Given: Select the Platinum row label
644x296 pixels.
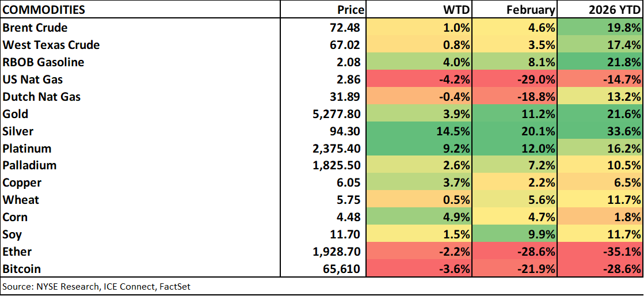Looking at the screenshot, I should click(x=27, y=149).
